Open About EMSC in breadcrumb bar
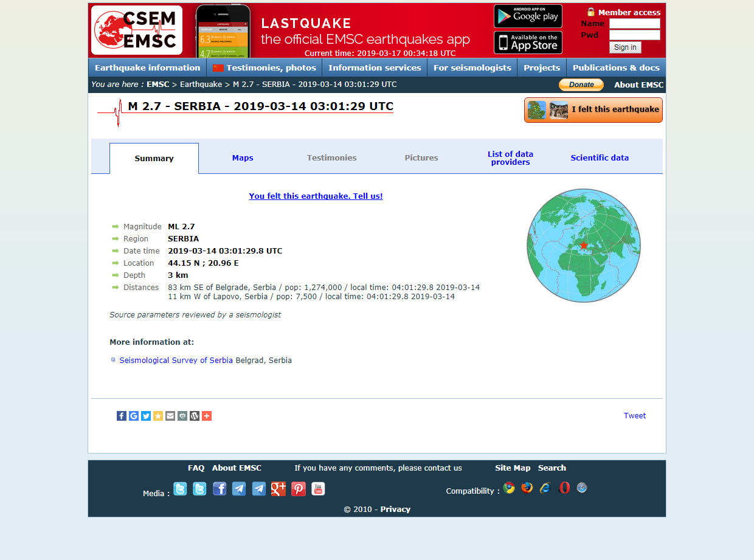This screenshot has width=754, height=560. pos(638,85)
